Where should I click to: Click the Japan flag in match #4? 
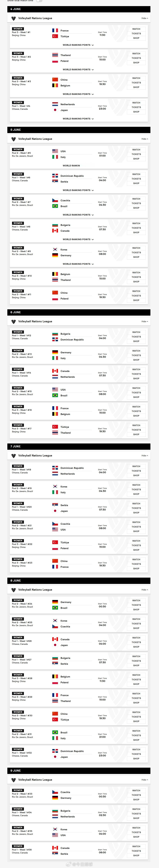tap(55, 110)
